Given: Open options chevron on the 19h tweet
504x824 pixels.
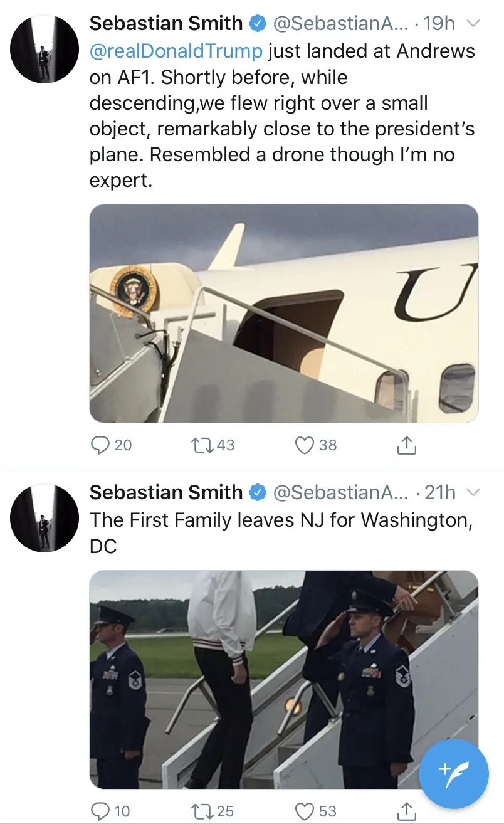Looking at the screenshot, I should [474, 24].
